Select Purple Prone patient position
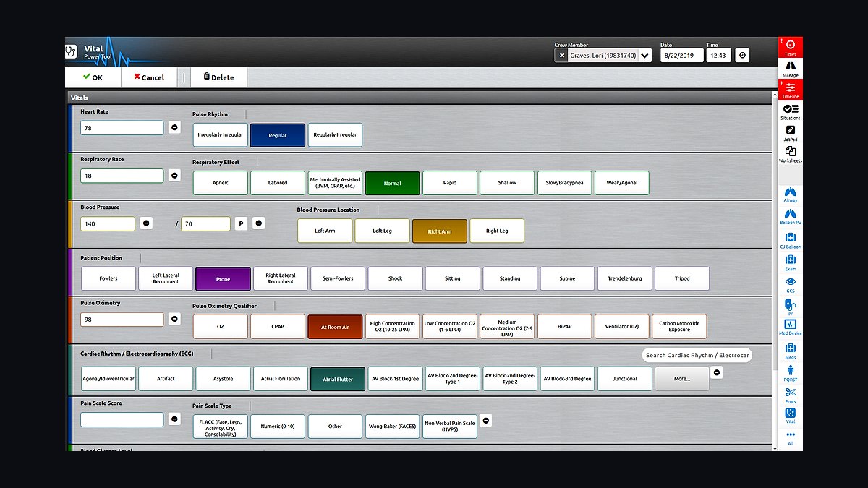The height and width of the screenshot is (488, 868). click(223, 278)
